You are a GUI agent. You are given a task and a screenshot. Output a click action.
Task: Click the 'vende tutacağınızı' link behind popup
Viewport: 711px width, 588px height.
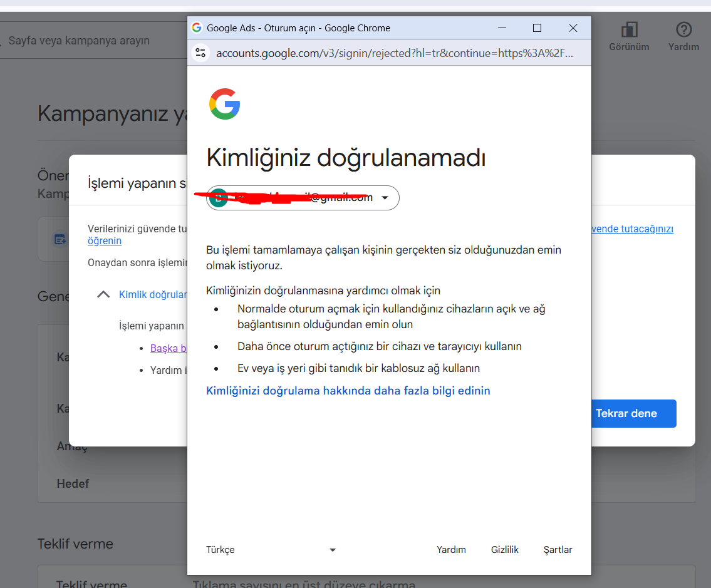(x=632, y=229)
